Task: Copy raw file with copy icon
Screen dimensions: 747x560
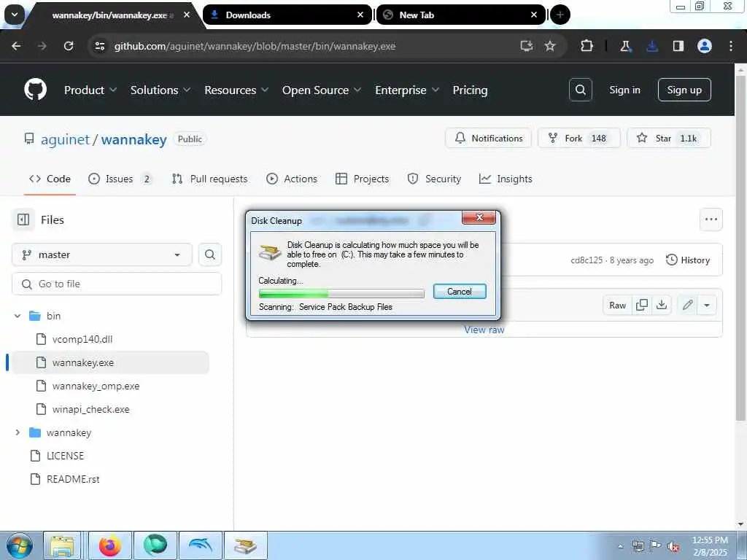Action: [642, 306]
